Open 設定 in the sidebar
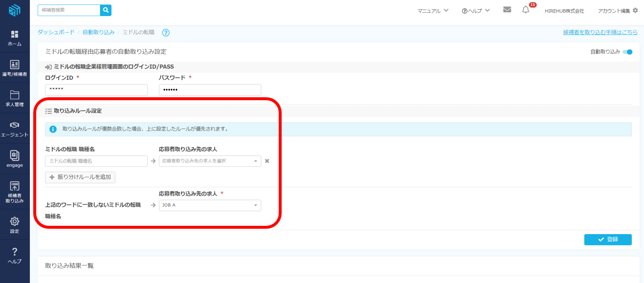 pos(15,225)
